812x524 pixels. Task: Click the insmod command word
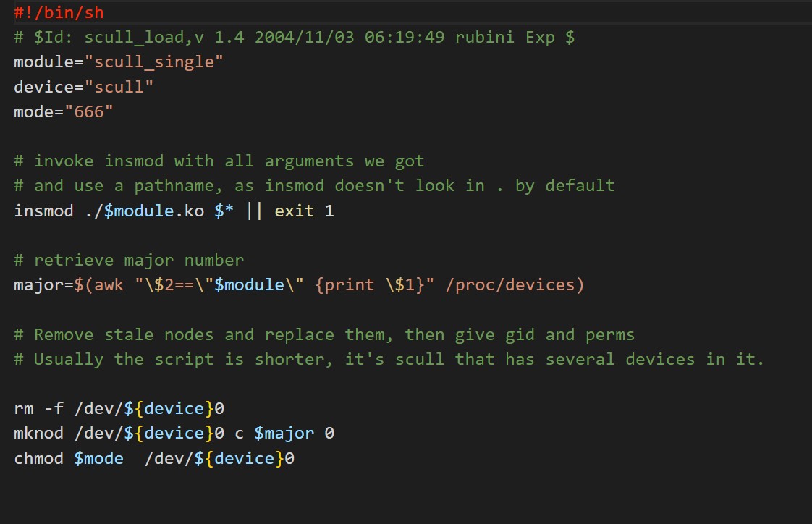tap(43, 211)
